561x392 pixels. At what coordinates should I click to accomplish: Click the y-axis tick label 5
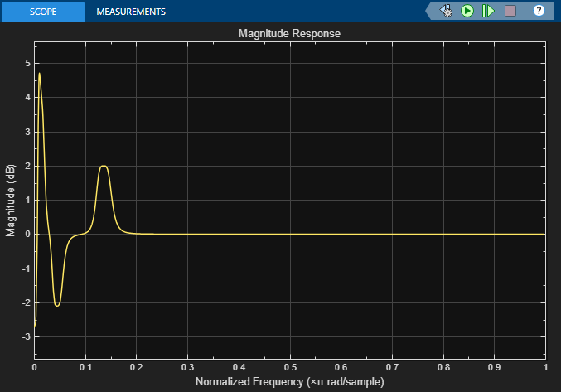tap(27, 63)
